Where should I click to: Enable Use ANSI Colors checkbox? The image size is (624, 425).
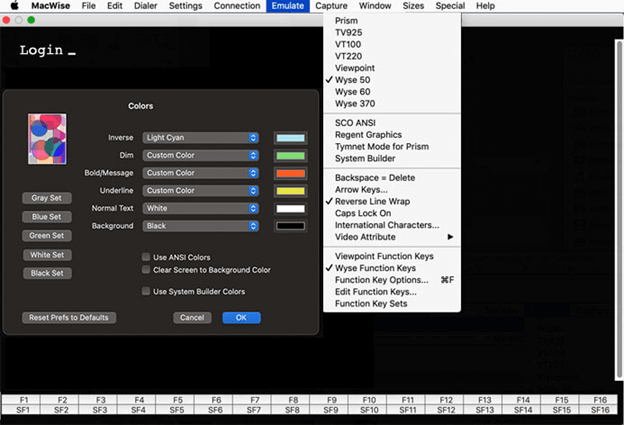(146, 257)
